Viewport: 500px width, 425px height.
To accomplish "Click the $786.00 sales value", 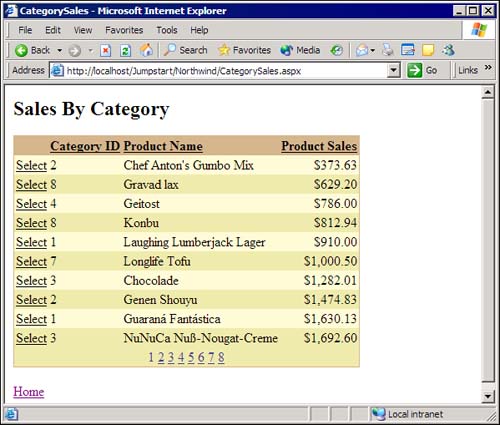I will click(x=335, y=204).
